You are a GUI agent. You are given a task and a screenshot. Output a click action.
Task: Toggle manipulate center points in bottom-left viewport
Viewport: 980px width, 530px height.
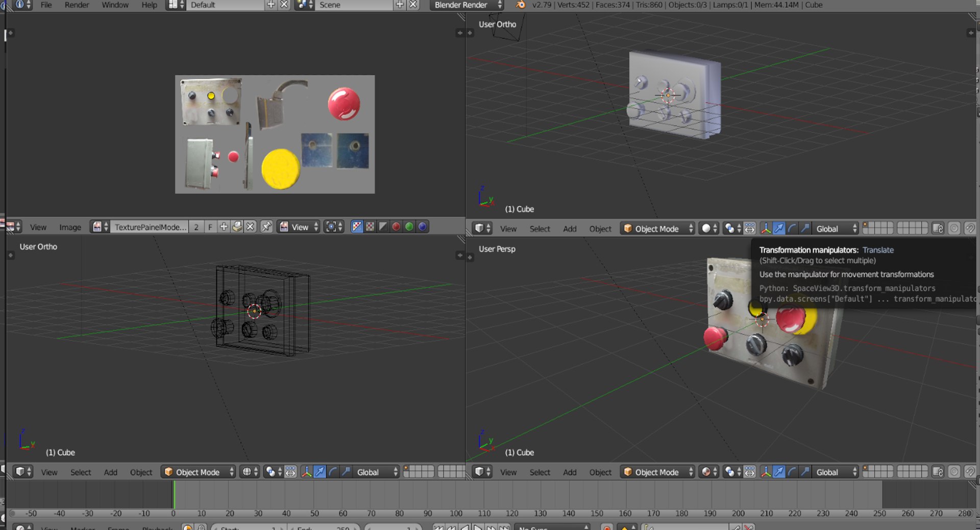coord(290,472)
